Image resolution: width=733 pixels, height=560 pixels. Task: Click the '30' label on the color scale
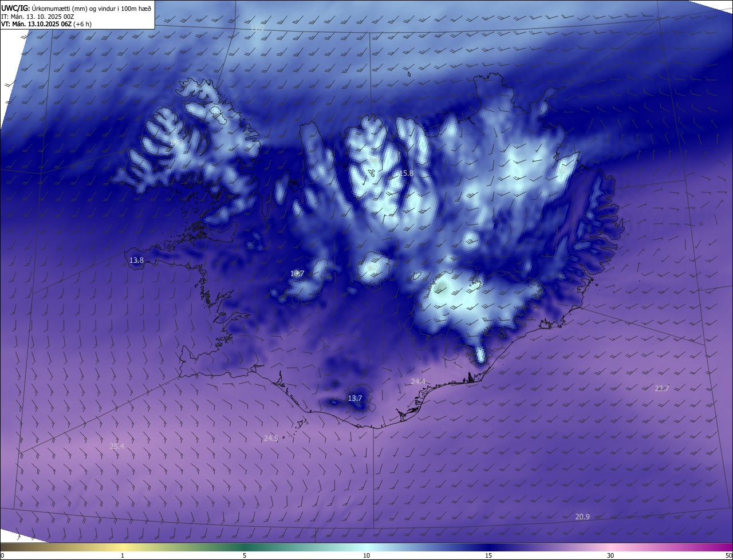610,555
